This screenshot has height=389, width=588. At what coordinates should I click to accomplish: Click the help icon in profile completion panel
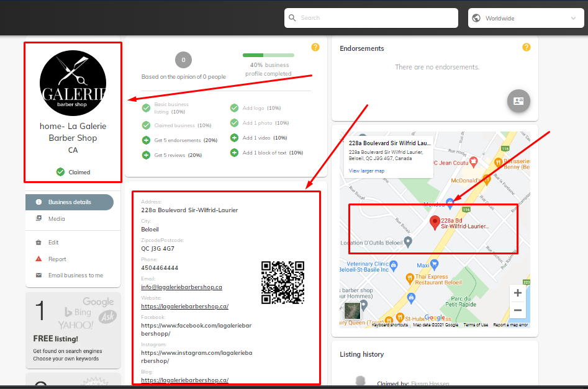pos(315,47)
